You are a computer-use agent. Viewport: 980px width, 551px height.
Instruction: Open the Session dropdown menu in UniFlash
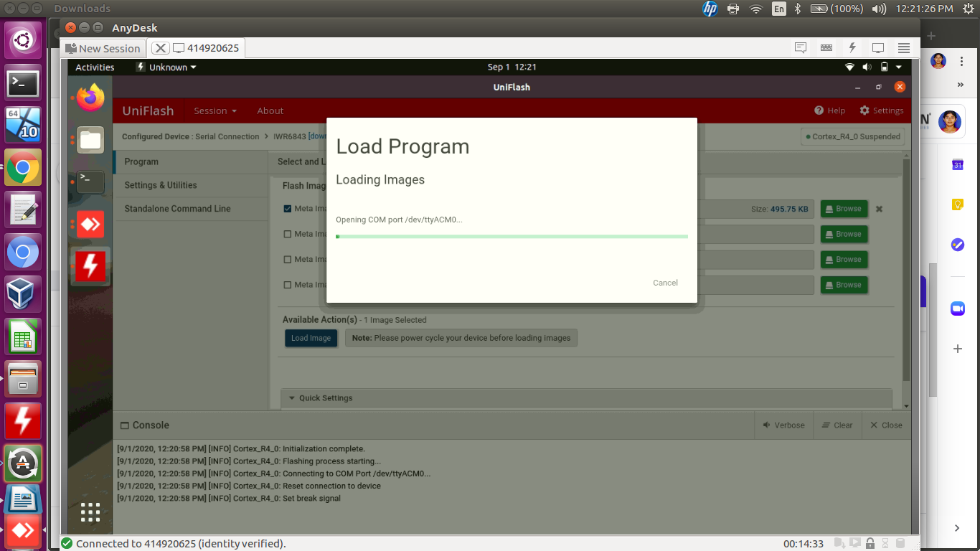click(215, 110)
